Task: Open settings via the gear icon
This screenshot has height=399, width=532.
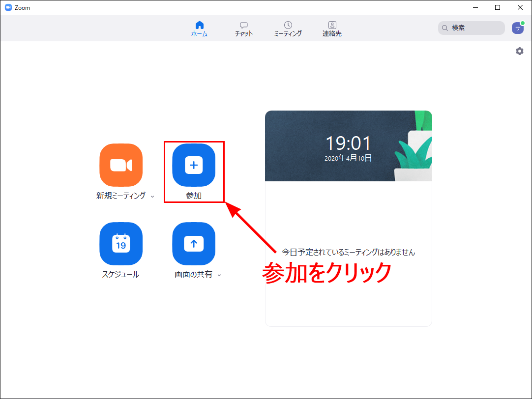Action: 519,51
